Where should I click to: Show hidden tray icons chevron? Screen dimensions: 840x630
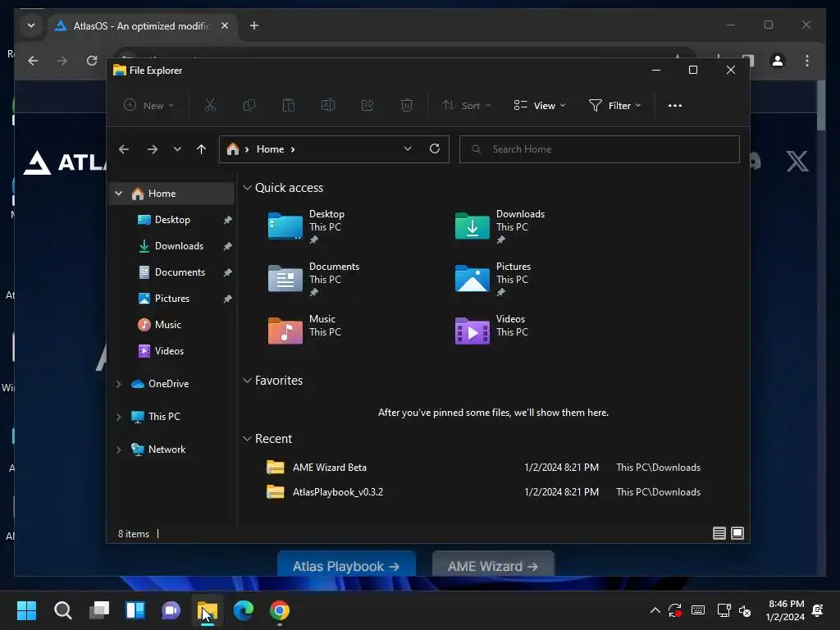(x=655, y=610)
